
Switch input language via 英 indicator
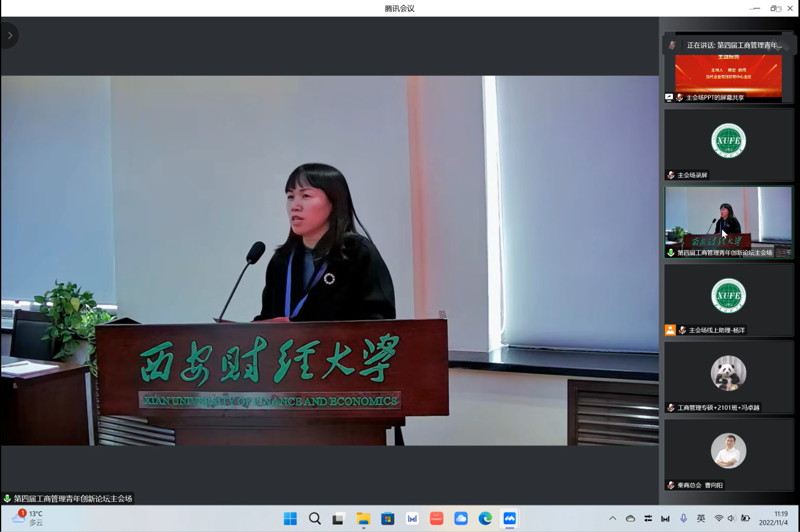tap(701, 518)
